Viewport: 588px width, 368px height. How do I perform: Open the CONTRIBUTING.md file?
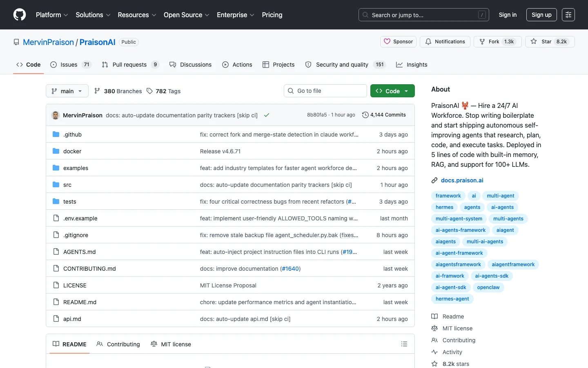(x=89, y=269)
